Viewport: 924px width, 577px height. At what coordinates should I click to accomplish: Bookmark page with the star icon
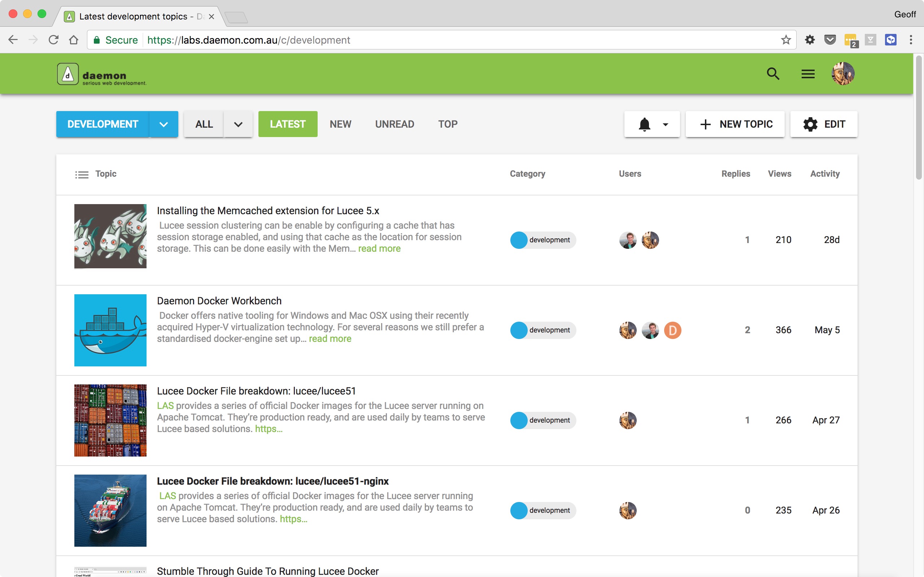point(785,40)
